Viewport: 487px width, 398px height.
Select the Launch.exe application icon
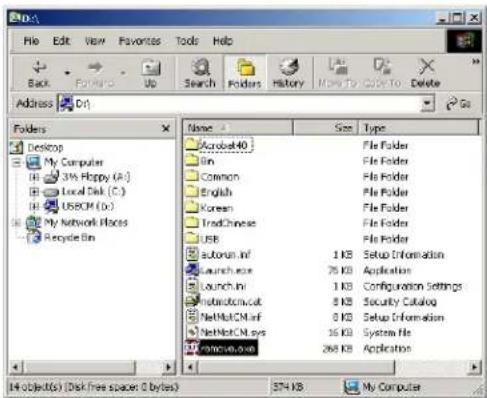(192, 270)
